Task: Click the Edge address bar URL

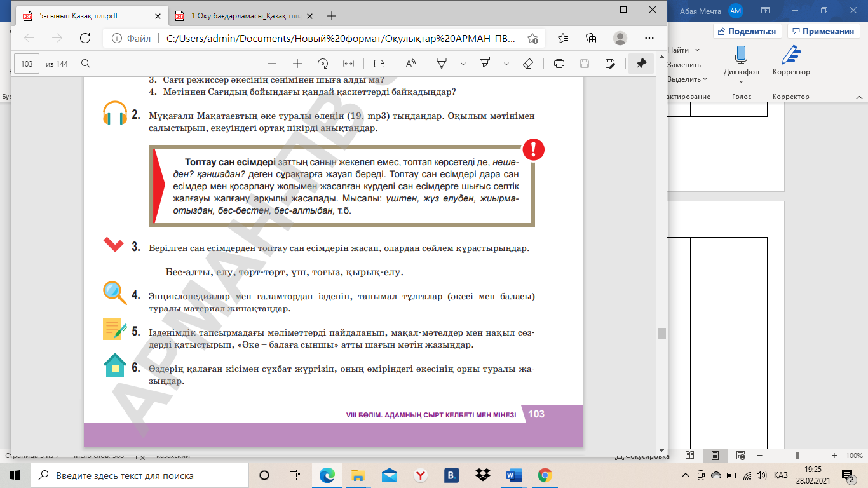Action: click(x=342, y=38)
